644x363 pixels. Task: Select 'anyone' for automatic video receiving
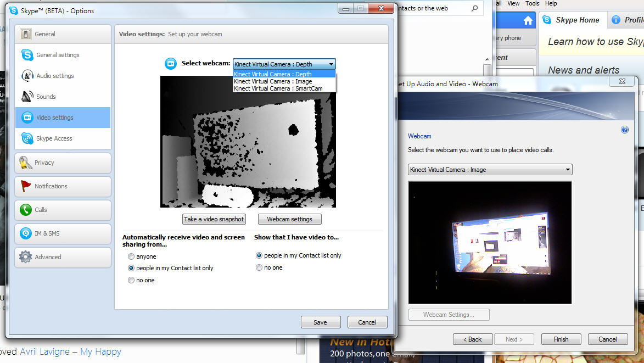click(x=131, y=256)
